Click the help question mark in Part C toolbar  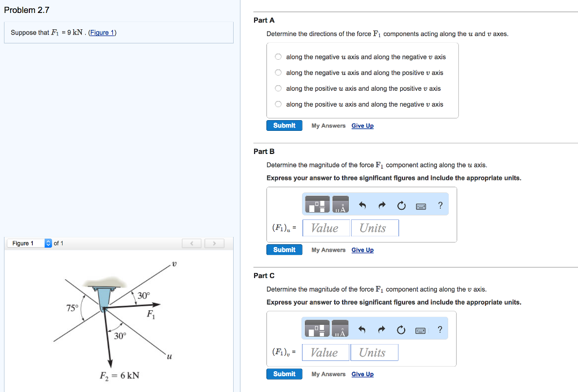point(440,329)
